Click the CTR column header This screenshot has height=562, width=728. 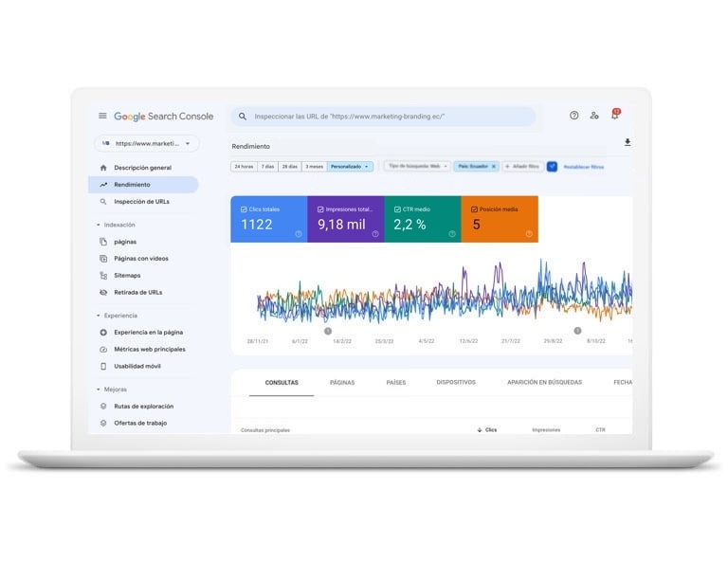[x=600, y=429]
